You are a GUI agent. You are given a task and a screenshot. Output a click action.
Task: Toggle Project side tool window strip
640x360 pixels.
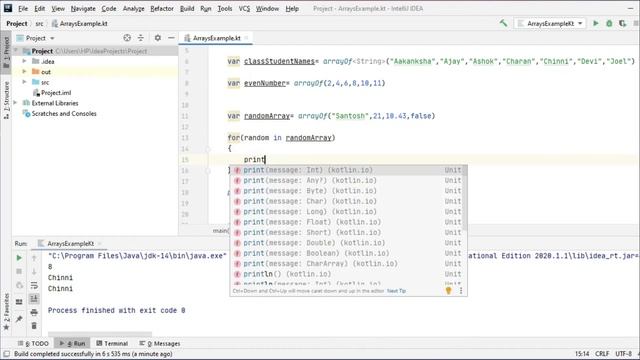tap(6, 53)
